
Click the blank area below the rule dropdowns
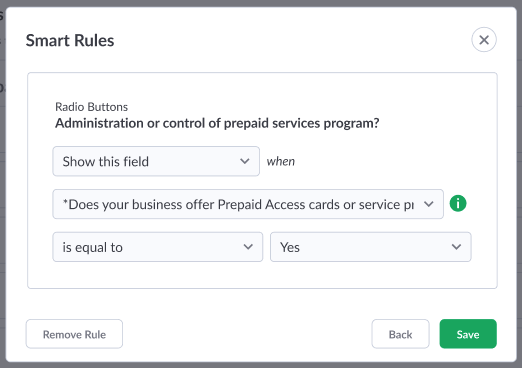point(262,275)
